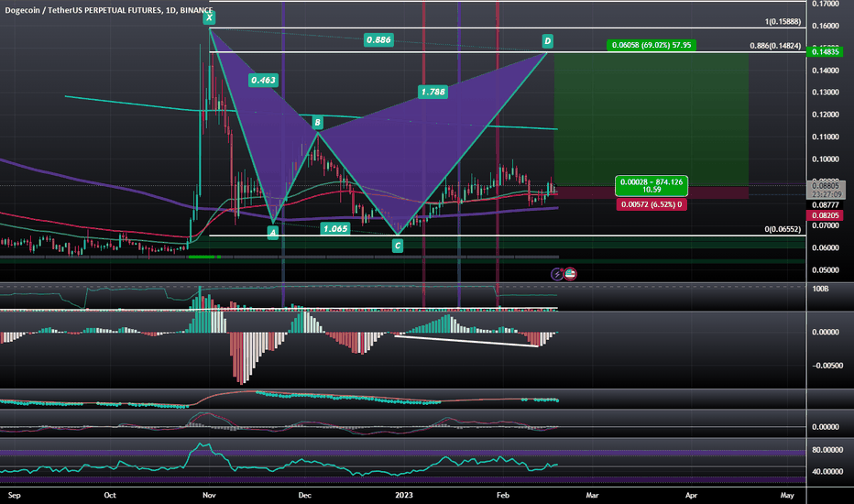Click the 2023 label on time axis
854x504 pixels.
point(403,495)
